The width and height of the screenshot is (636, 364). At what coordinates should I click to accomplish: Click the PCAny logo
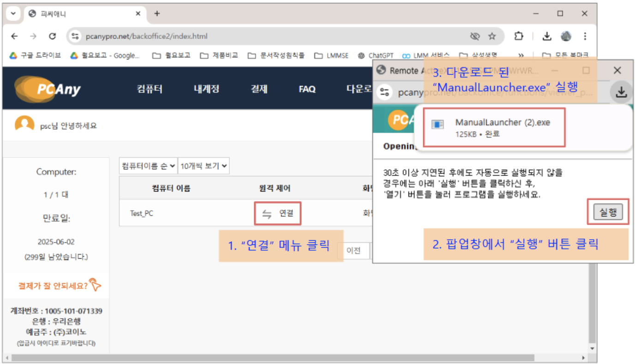[x=48, y=88]
